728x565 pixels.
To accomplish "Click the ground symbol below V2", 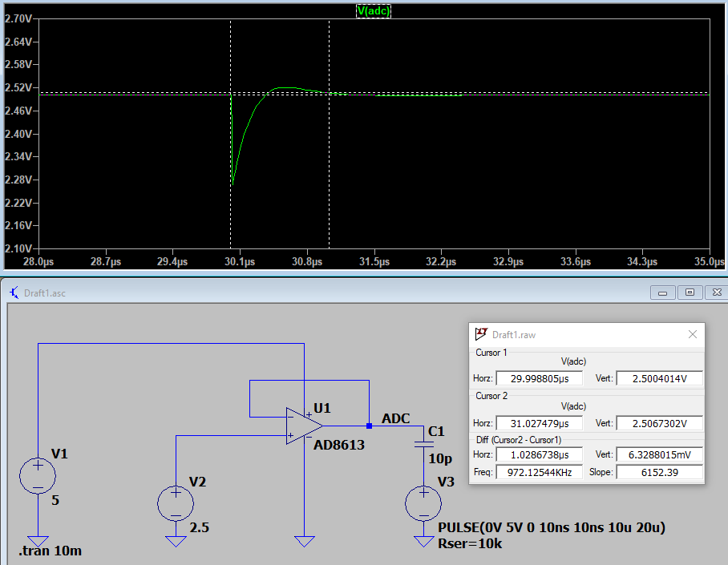I will (176, 541).
